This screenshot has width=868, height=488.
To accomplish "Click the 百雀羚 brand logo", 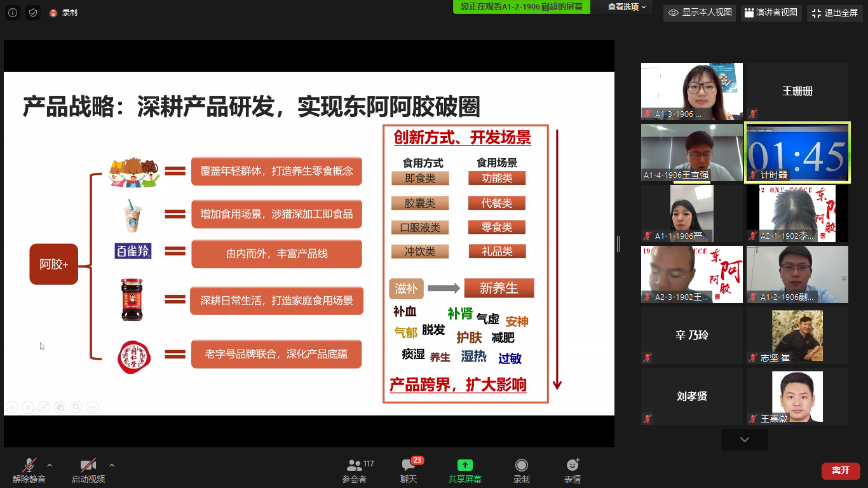I will (133, 251).
